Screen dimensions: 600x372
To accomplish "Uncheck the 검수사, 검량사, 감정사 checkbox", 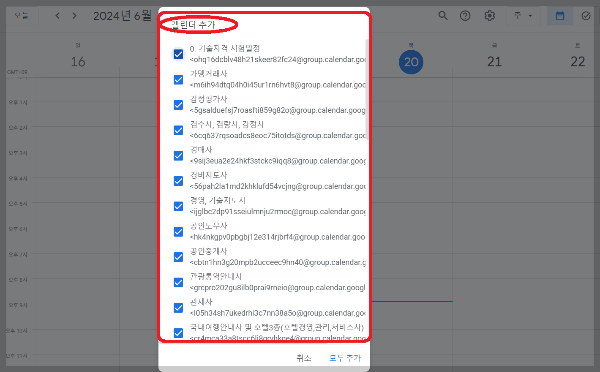I will point(178,130).
